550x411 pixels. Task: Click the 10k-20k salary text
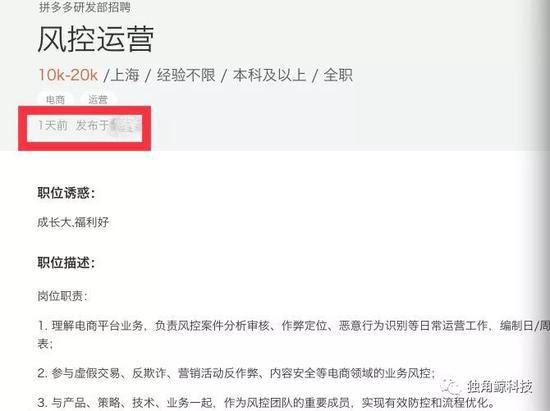pyautogui.click(x=68, y=75)
